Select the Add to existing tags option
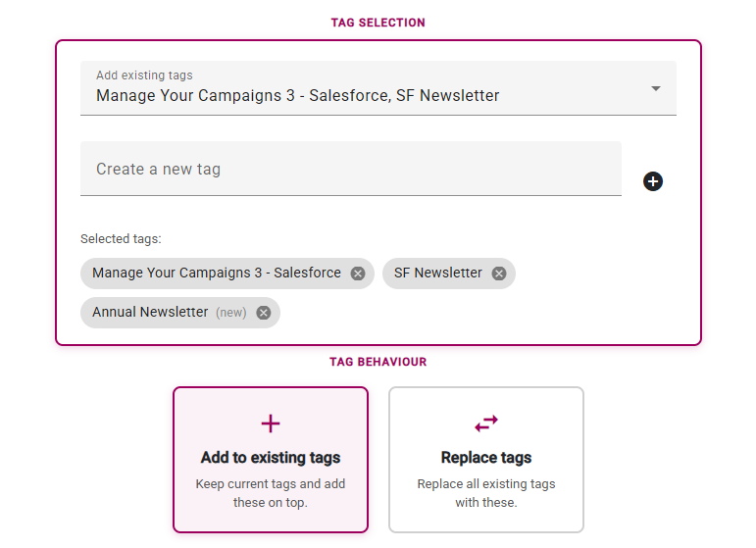This screenshot has width=756, height=548. pos(271,460)
